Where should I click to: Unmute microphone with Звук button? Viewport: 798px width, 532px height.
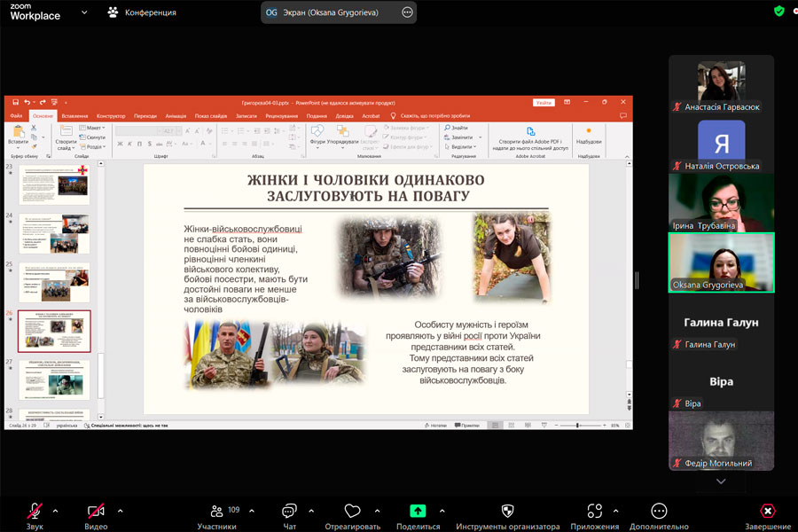(x=35, y=512)
